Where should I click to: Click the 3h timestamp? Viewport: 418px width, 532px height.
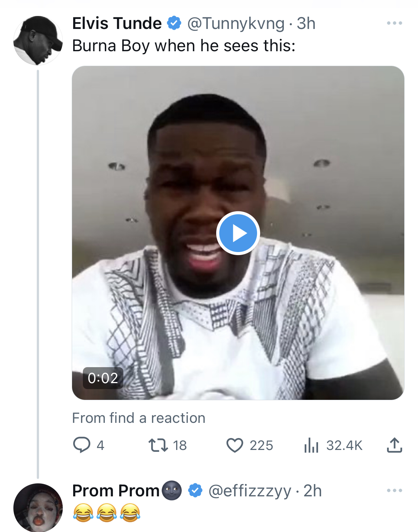click(306, 23)
